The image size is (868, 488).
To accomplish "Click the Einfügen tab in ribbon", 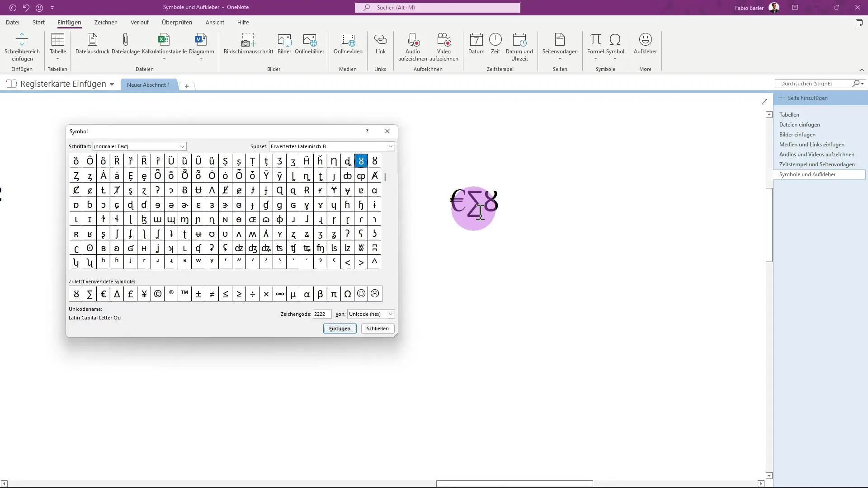I will 69,22.
